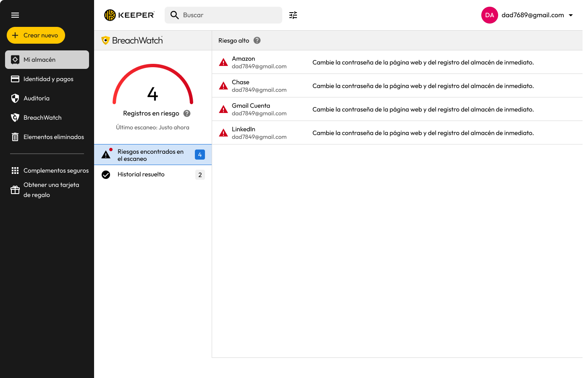588x378 pixels.
Task: Expand the account dropdown arrow
Action: [571, 15]
